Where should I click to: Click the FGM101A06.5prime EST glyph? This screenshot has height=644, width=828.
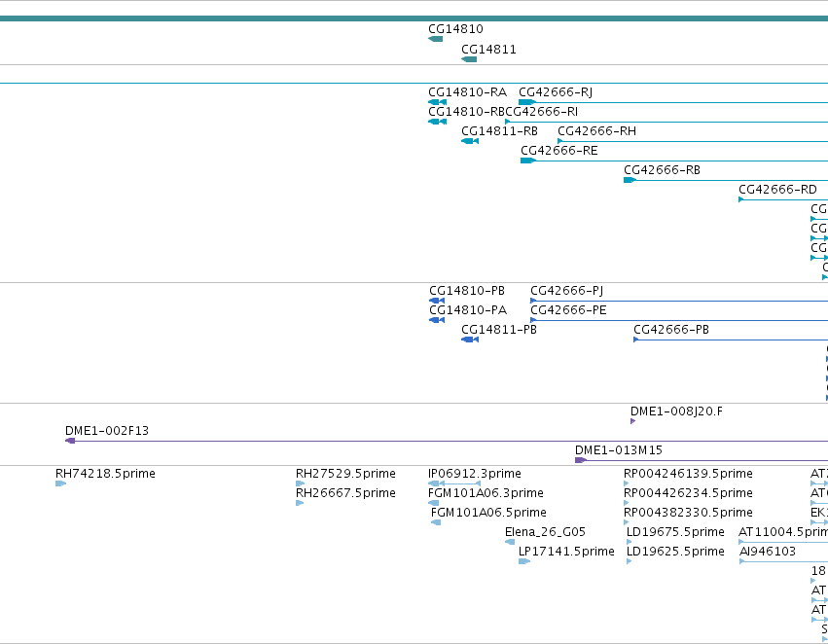click(x=436, y=522)
